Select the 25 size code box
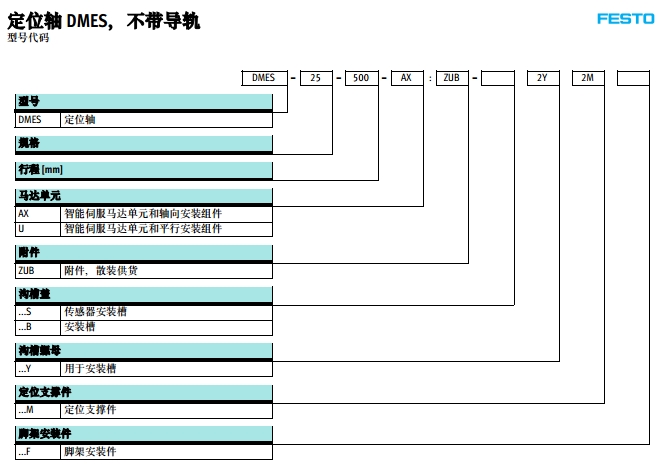 (315, 77)
